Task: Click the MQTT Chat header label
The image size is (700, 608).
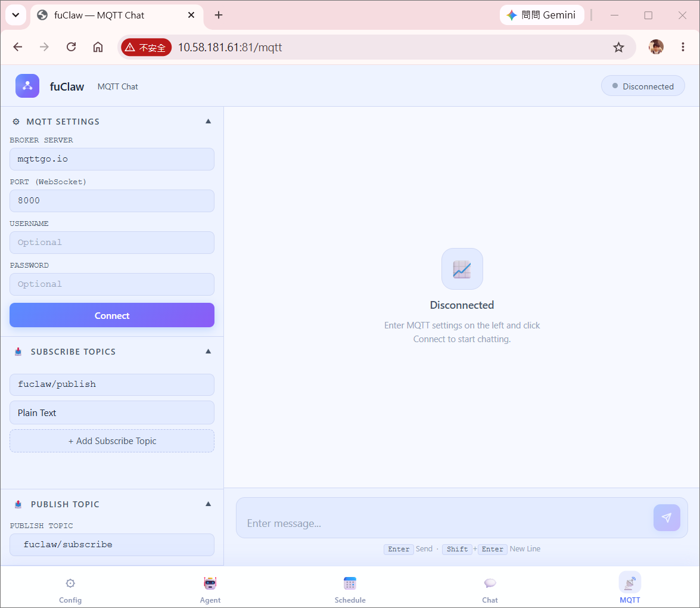Action: click(x=118, y=86)
